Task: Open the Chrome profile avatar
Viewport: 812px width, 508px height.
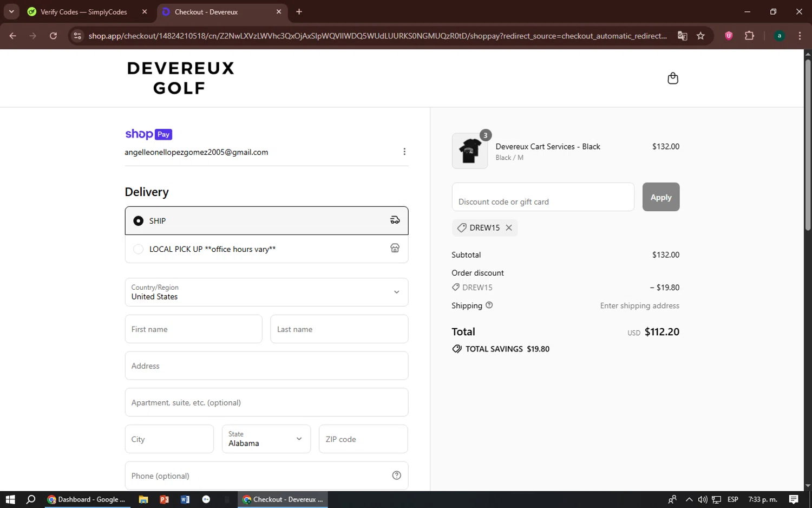Action: pyautogui.click(x=780, y=36)
